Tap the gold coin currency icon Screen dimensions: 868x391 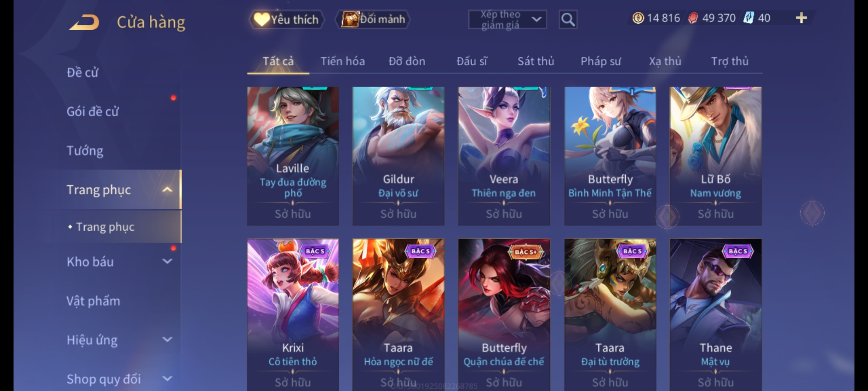[638, 18]
